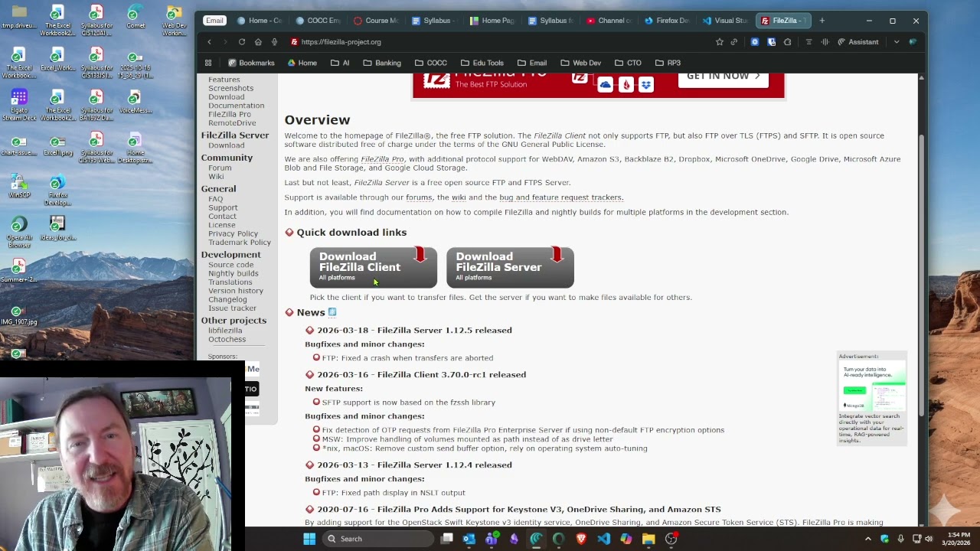The image size is (980, 551).
Task: Click Download FileZilla Server button
Action: point(510,267)
